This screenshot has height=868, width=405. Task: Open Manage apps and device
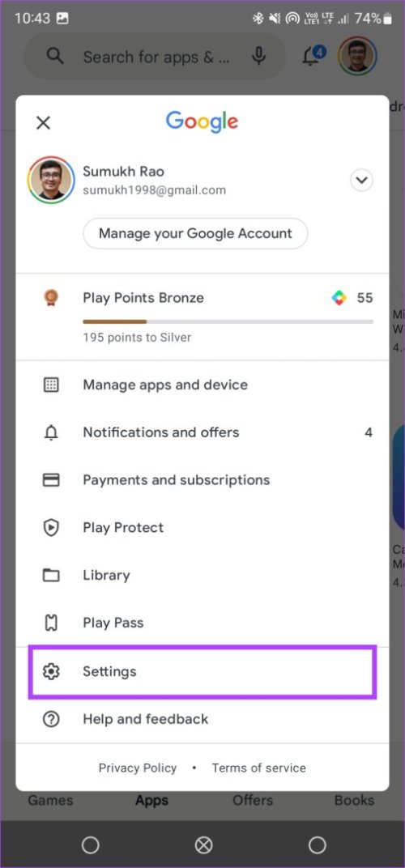click(x=202, y=385)
